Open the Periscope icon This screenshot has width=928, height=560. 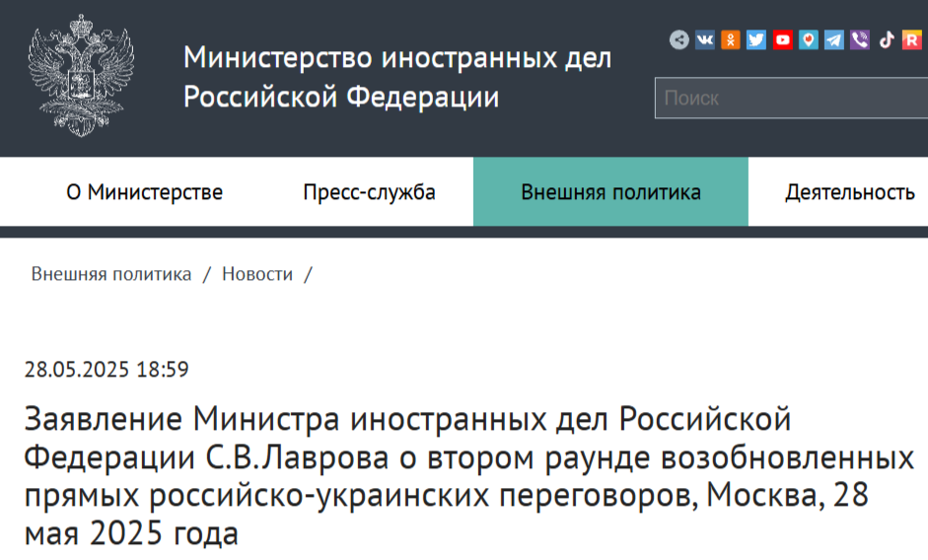tap(809, 40)
